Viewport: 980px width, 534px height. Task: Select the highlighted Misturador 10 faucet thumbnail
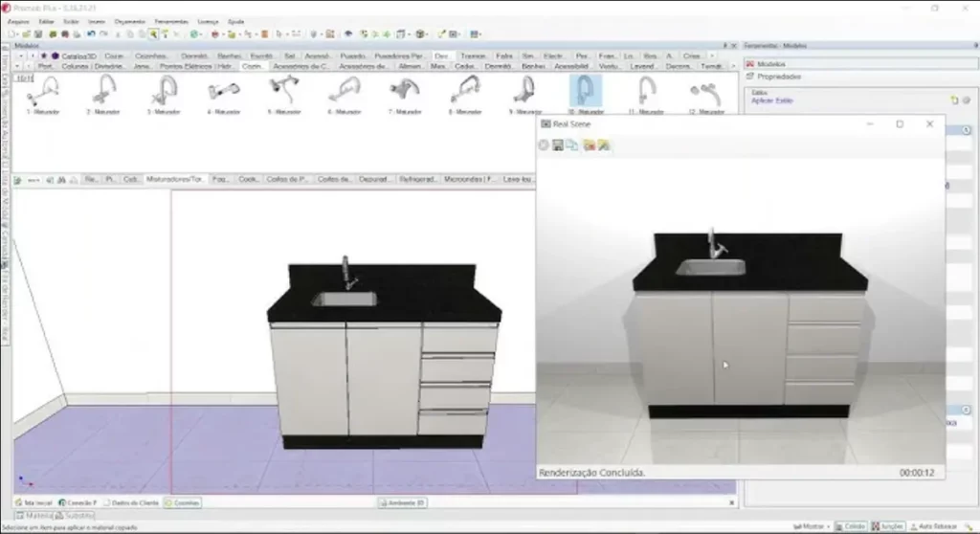click(585, 94)
